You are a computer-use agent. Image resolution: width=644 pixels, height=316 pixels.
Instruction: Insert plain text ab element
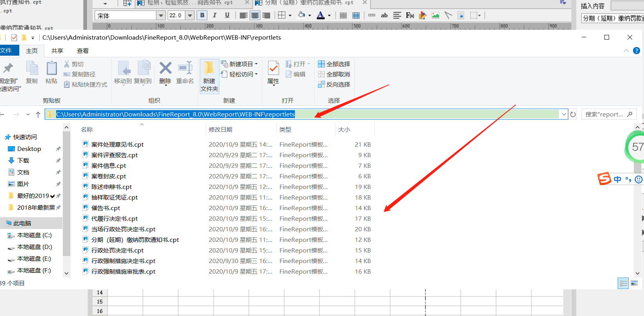384,15
